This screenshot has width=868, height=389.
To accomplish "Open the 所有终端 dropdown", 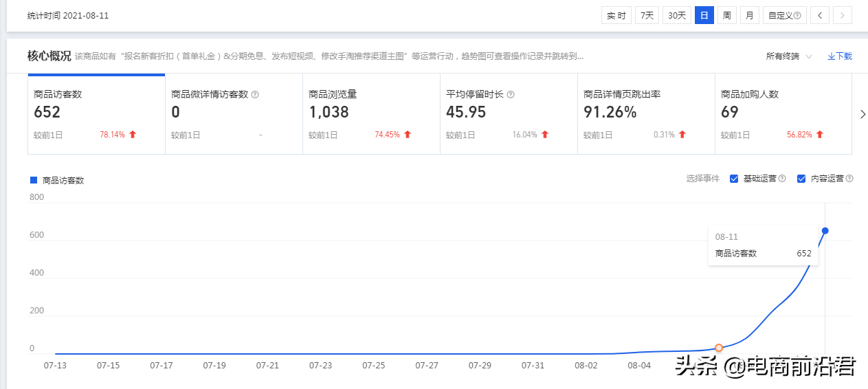I will [x=789, y=56].
